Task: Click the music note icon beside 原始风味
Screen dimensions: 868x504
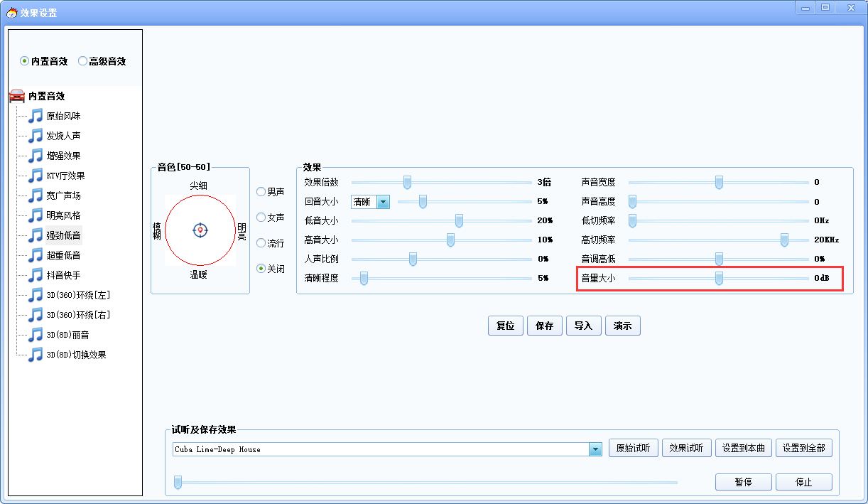Action: (x=36, y=116)
